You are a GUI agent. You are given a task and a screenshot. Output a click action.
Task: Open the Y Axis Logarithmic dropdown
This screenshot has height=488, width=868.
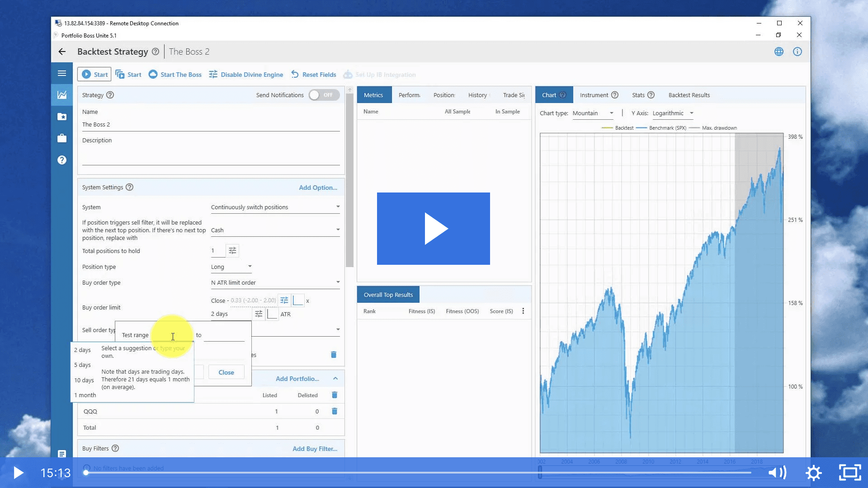pyautogui.click(x=673, y=113)
